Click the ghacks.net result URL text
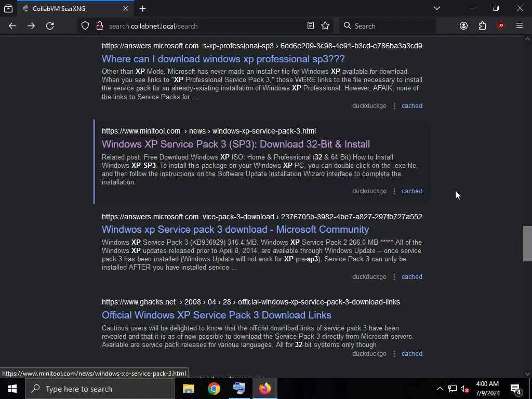The height and width of the screenshot is (399, 532). 251,302
